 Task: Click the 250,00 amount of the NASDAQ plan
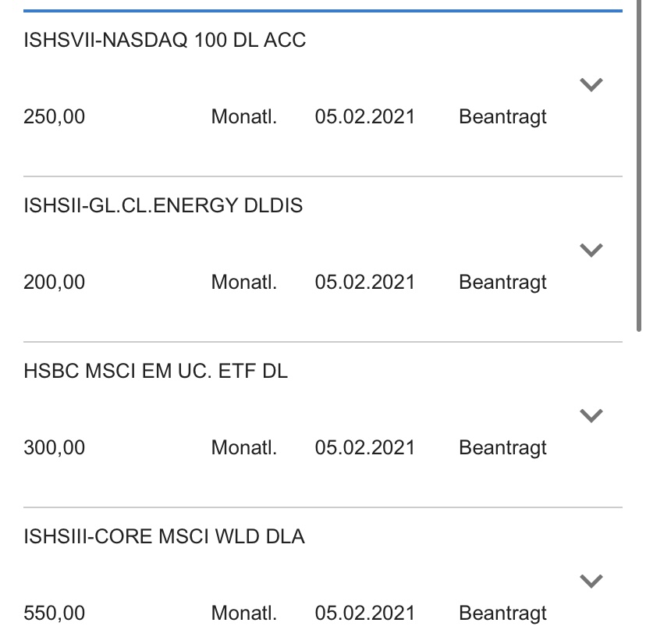point(55,117)
